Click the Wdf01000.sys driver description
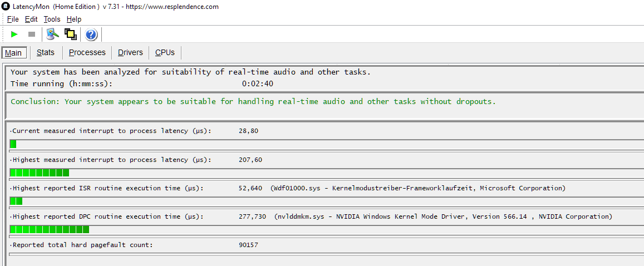Image resolution: width=644 pixels, height=266 pixels. [418, 188]
